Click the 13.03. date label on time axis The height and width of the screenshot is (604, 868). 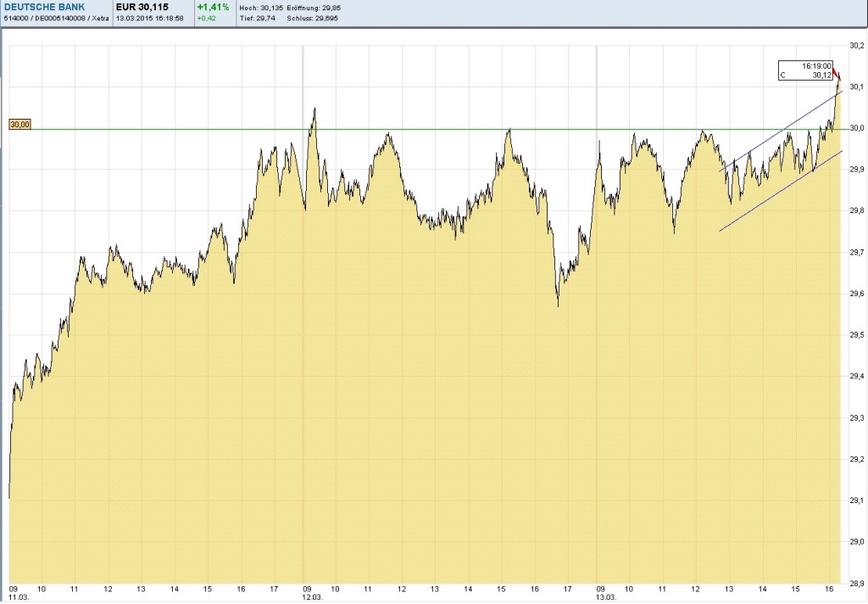[606, 597]
